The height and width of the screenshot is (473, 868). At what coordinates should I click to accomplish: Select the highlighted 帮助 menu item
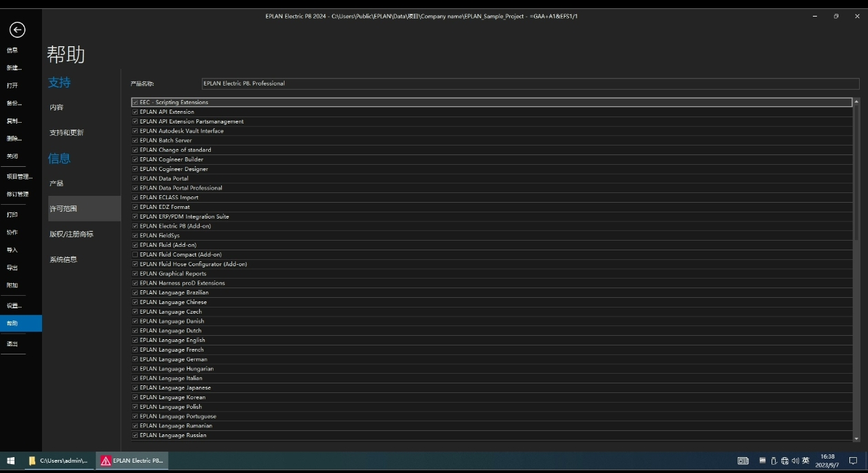click(21, 323)
